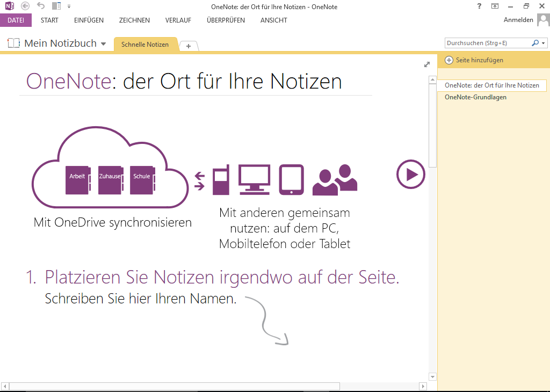Screen dimensions: 550x392
Task: Open the OneNote-Grundlagen page
Action: click(x=475, y=97)
